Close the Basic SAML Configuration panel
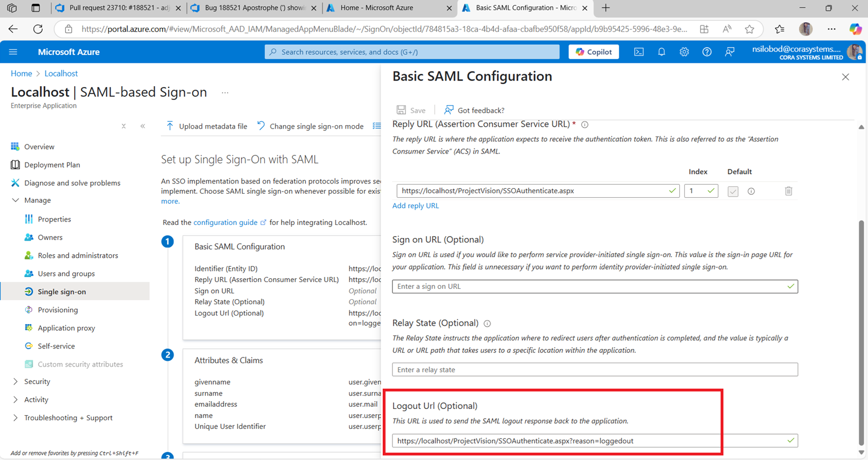This screenshot has width=868, height=460. [845, 77]
